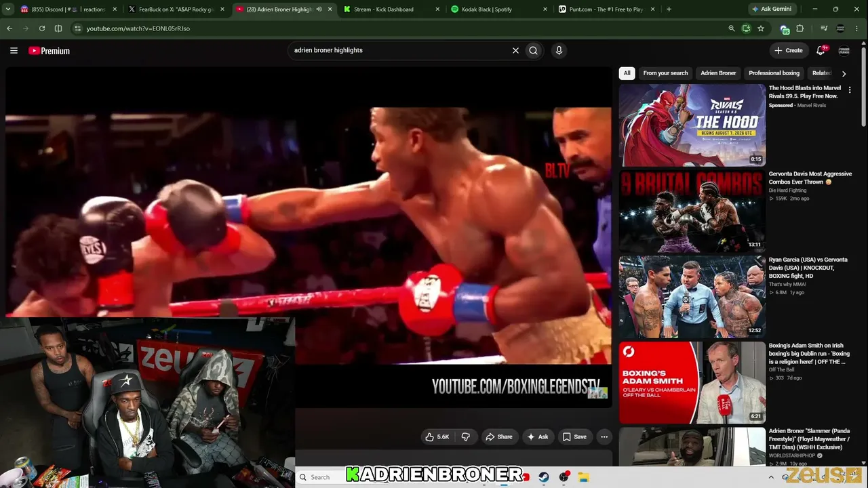The image size is (868, 488).
Task: Mute the audio-playing YouTube tab
Action: tap(319, 9)
